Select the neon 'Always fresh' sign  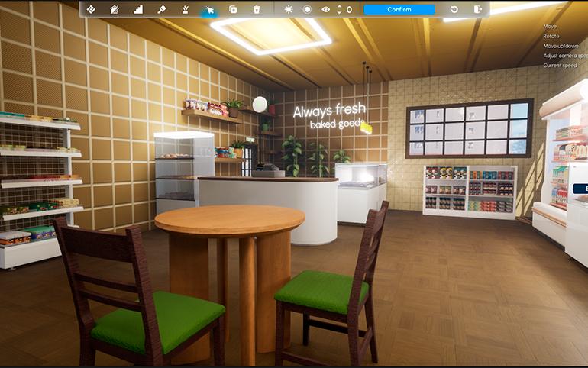point(329,116)
